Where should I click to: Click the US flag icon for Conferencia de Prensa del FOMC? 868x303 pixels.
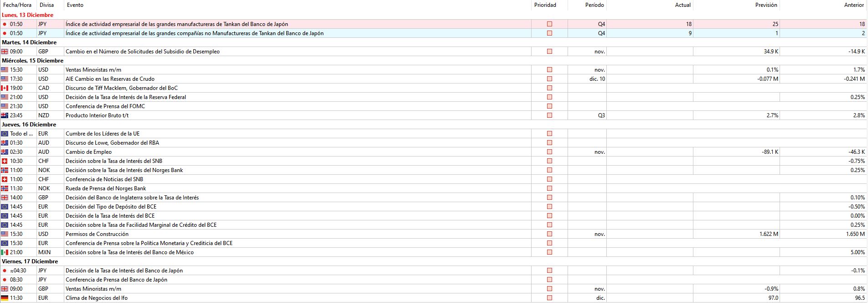[5, 106]
